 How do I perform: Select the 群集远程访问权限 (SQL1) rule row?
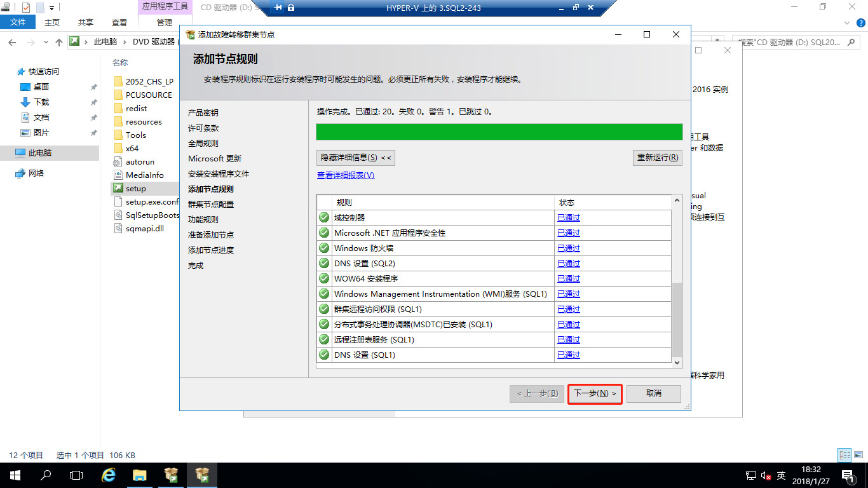[x=494, y=309]
